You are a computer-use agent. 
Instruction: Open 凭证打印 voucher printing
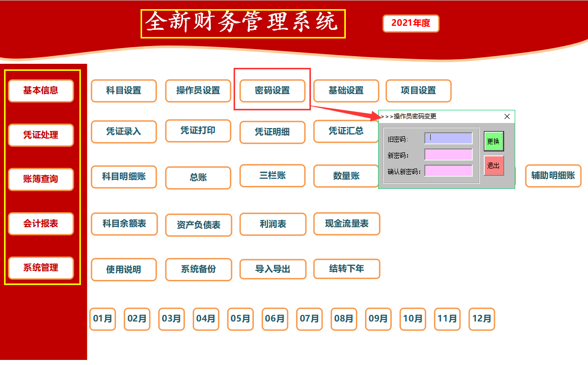click(x=198, y=131)
